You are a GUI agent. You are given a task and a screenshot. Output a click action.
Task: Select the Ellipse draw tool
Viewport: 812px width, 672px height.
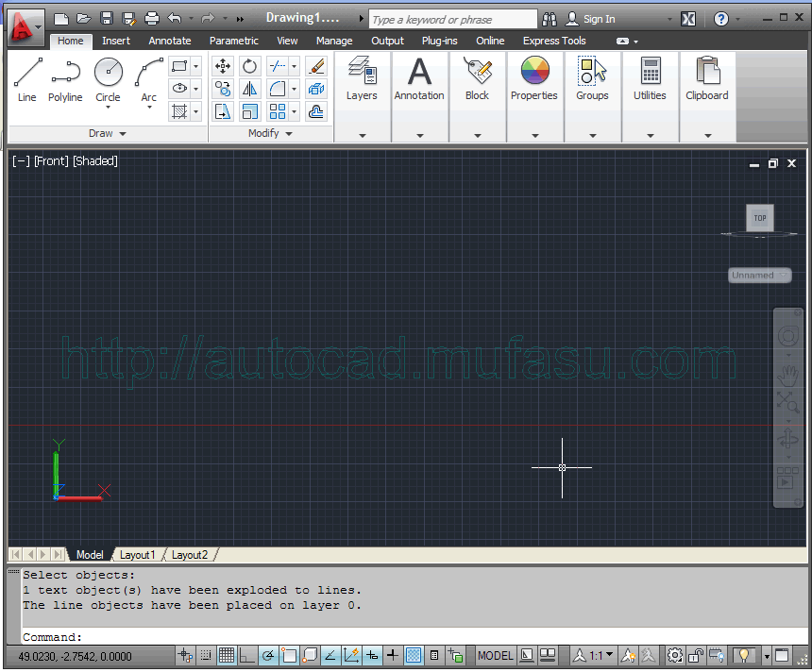179,89
